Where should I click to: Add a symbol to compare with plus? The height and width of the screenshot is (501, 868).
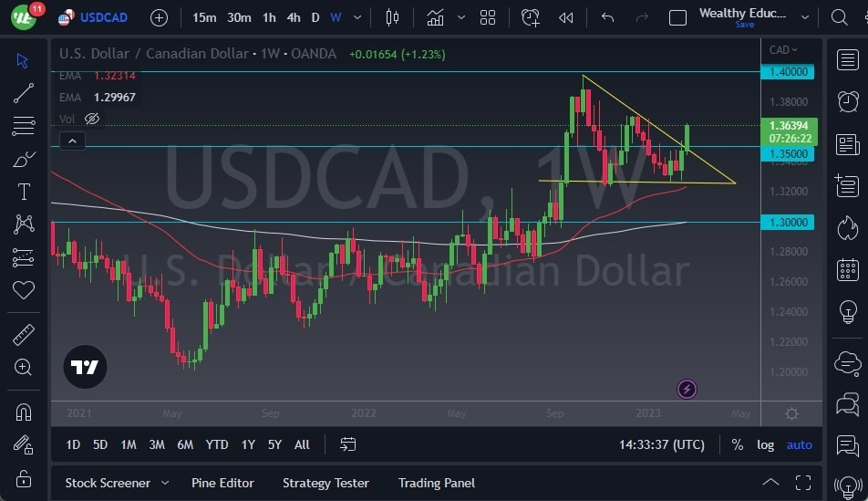[x=159, y=17]
